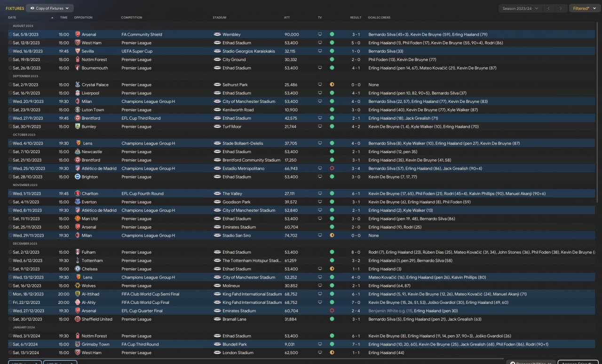Click the stadium icon beside Selhurst Park
602x364 pixels.
pyautogui.click(x=217, y=85)
